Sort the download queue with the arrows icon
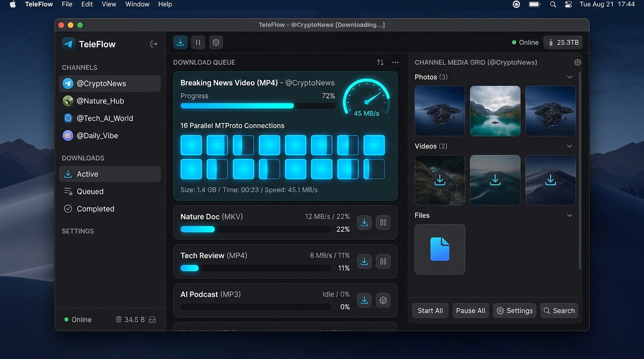 pyautogui.click(x=380, y=62)
